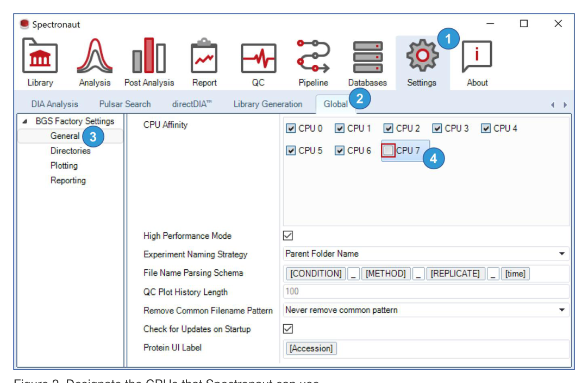588x383 pixels.
Task: Toggle High Performance Mode checkbox
Action: (x=288, y=236)
